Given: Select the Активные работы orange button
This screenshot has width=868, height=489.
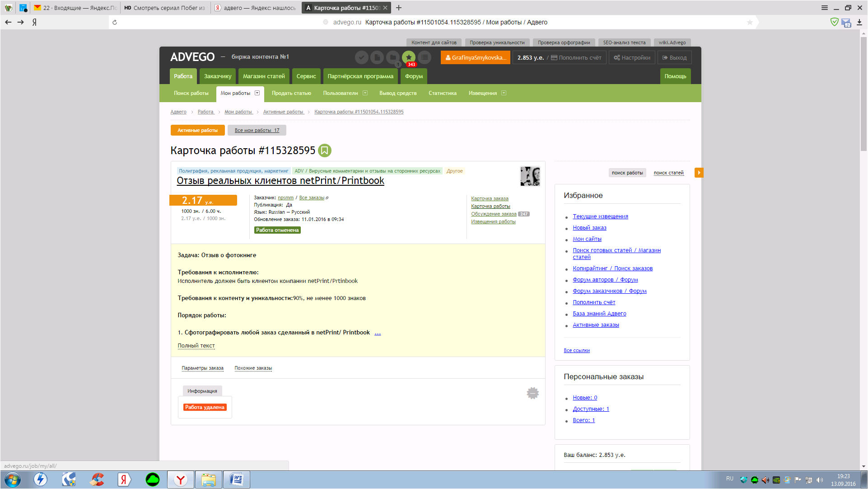Looking at the screenshot, I should [197, 130].
